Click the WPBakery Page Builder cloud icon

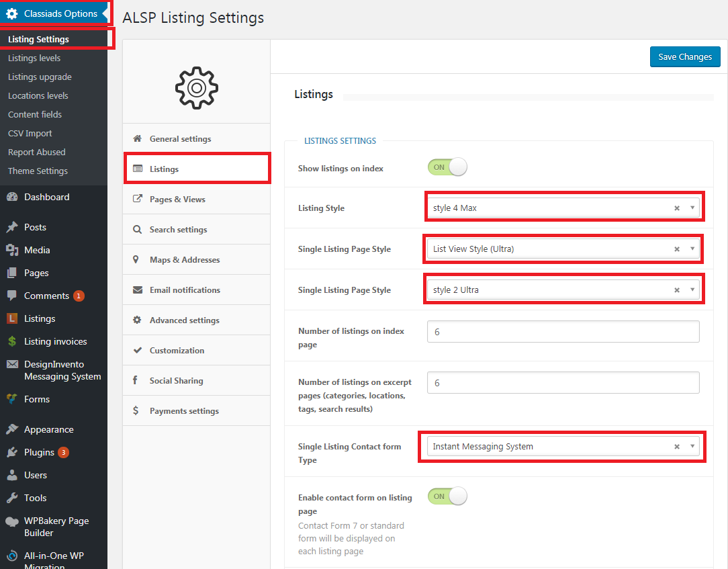(12, 521)
